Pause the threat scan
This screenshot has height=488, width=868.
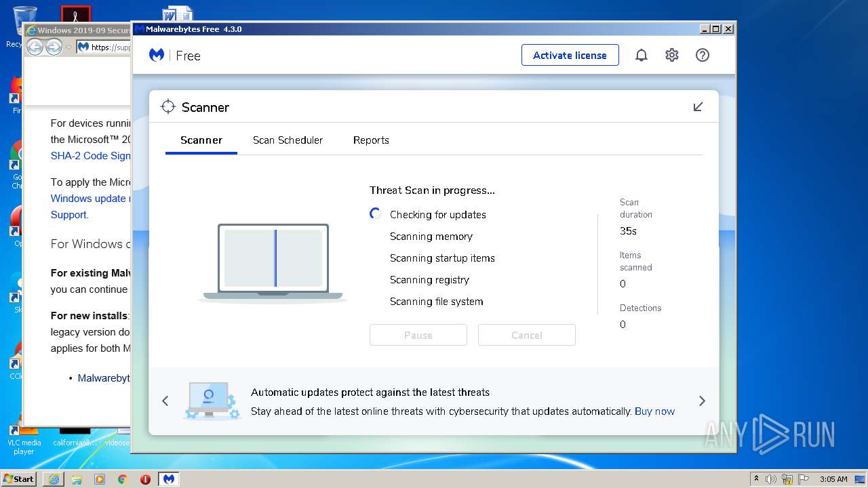tap(418, 335)
